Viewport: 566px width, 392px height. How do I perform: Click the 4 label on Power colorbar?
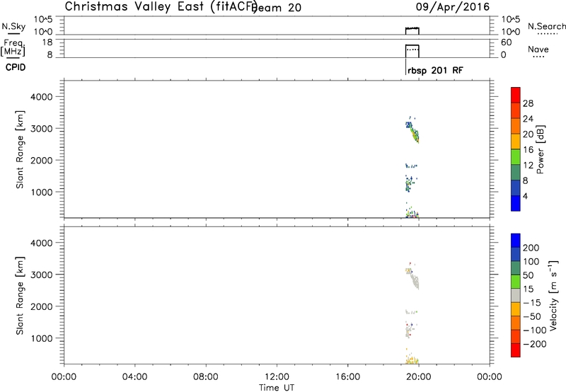[x=525, y=197]
